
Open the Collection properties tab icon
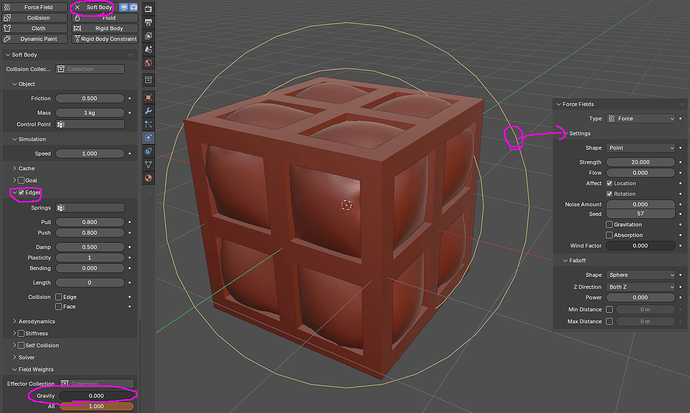click(148, 80)
